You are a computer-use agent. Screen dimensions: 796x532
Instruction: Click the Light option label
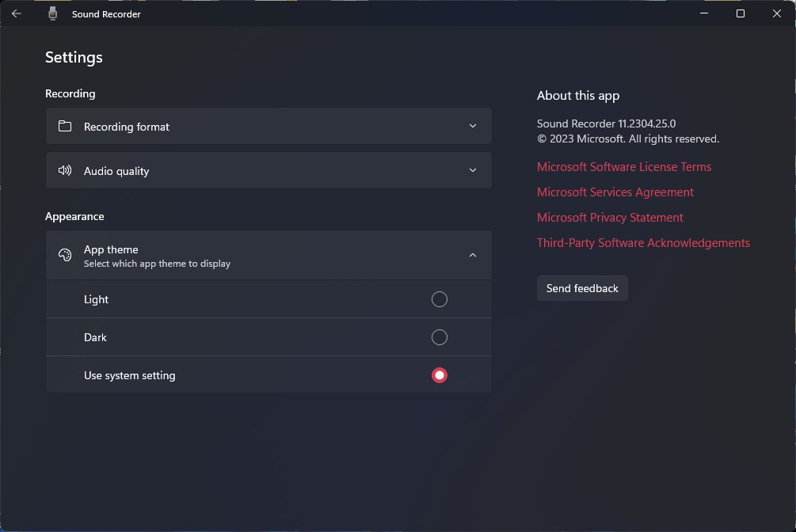[x=96, y=299]
